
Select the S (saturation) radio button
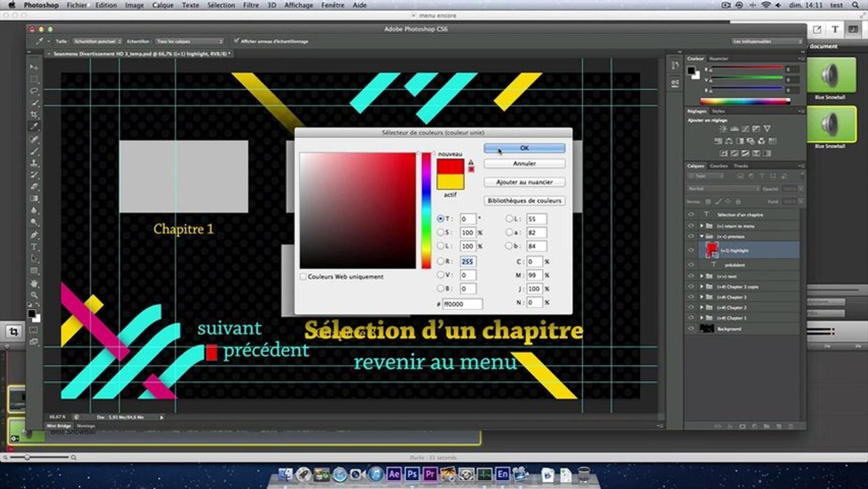(440, 233)
